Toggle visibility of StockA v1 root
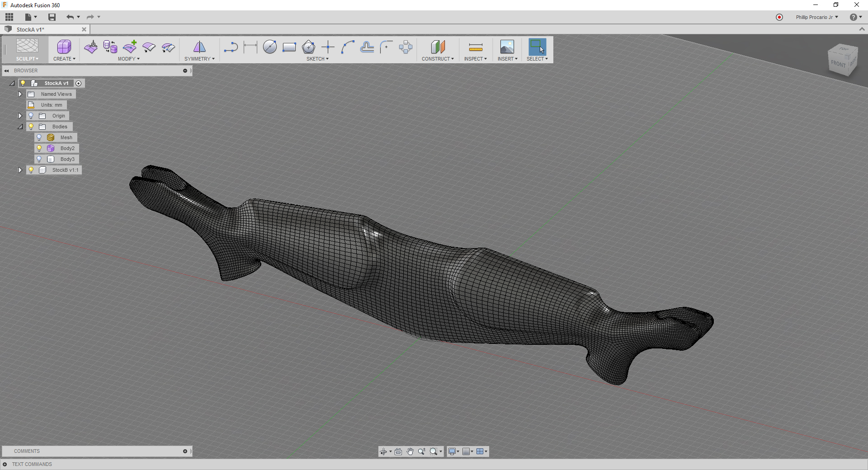This screenshot has height=470, width=868. pyautogui.click(x=23, y=83)
